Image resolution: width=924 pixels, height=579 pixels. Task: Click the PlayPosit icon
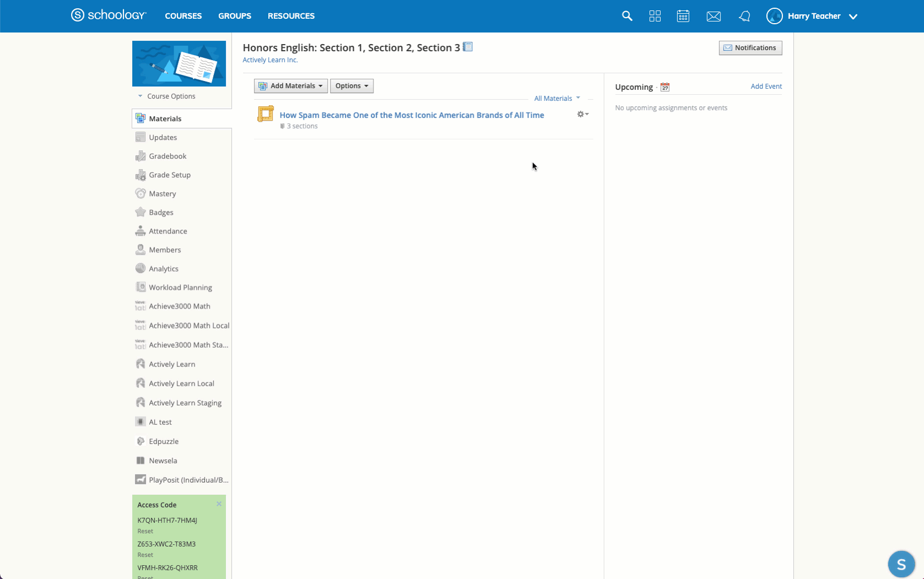click(x=141, y=479)
